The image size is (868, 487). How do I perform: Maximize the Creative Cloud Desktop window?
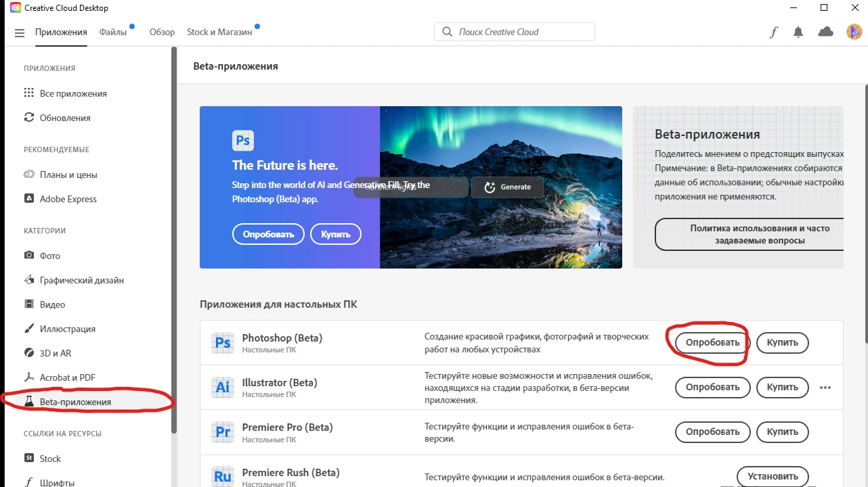pyautogui.click(x=824, y=8)
